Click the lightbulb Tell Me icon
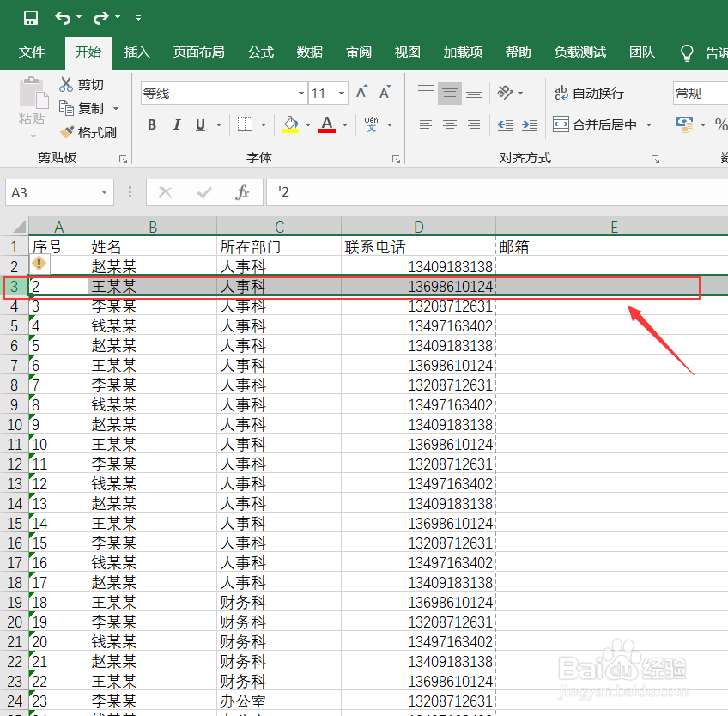 (x=687, y=53)
